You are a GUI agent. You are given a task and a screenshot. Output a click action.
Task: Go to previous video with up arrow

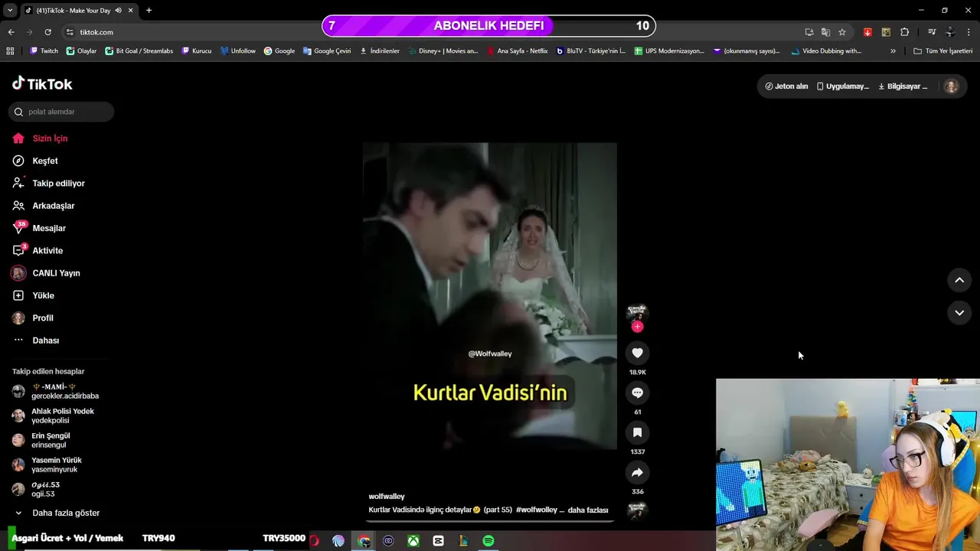tap(959, 280)
